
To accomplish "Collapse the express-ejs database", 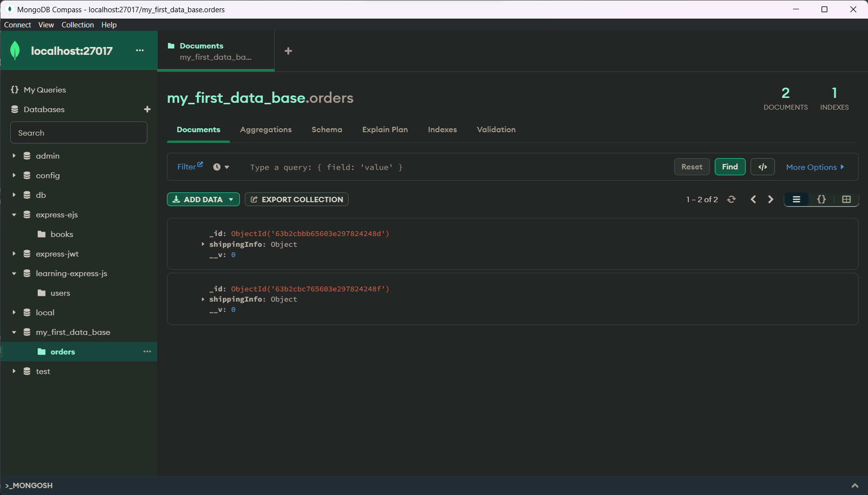I will [14, 214].
